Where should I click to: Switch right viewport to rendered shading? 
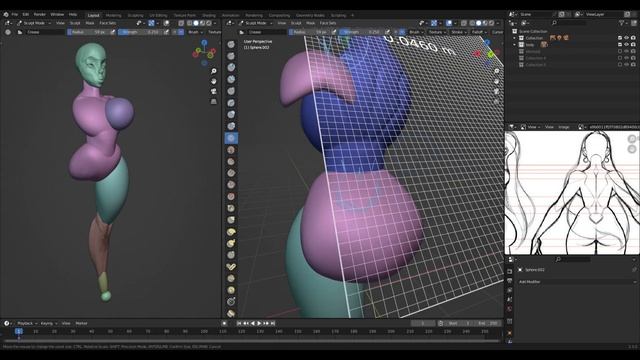click(491, 23)
